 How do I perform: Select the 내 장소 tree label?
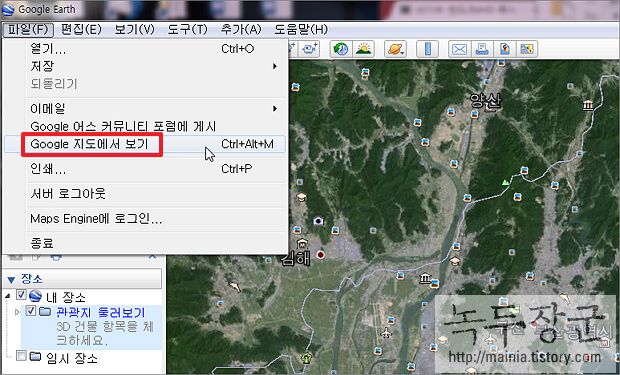click(66, 297)
